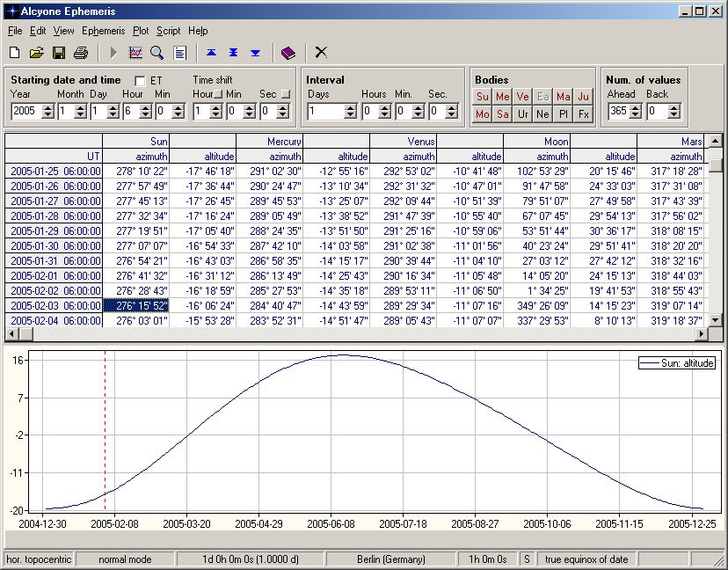Click the Sun: altitude plot legend
Image resolution: width=728 pixels, height=570 pixels.
click(x=677, y=363)
